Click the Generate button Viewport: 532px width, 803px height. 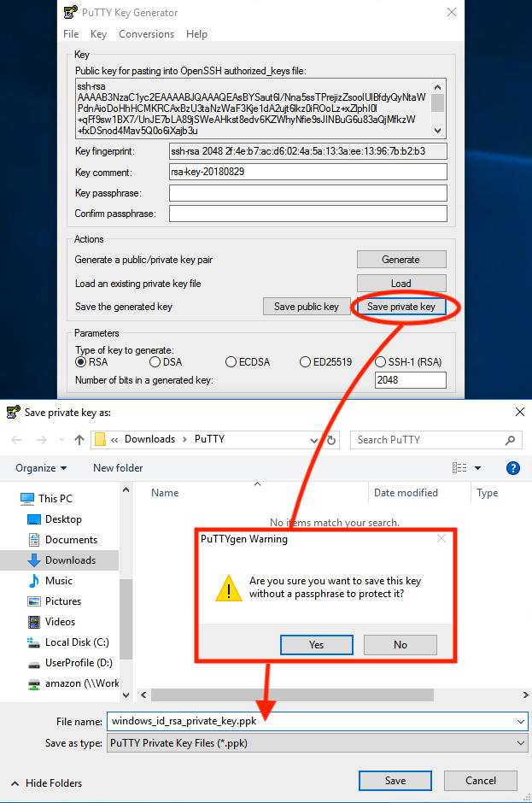point(401,259)
